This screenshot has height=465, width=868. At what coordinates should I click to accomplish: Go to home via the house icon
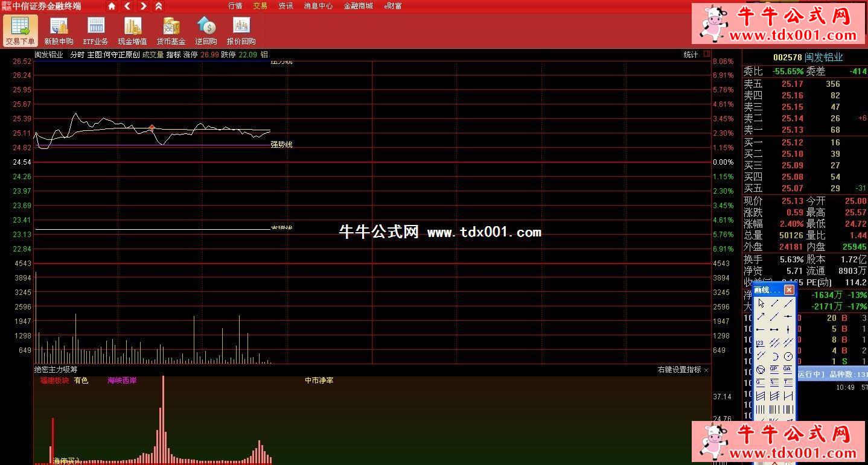(112, 6)
